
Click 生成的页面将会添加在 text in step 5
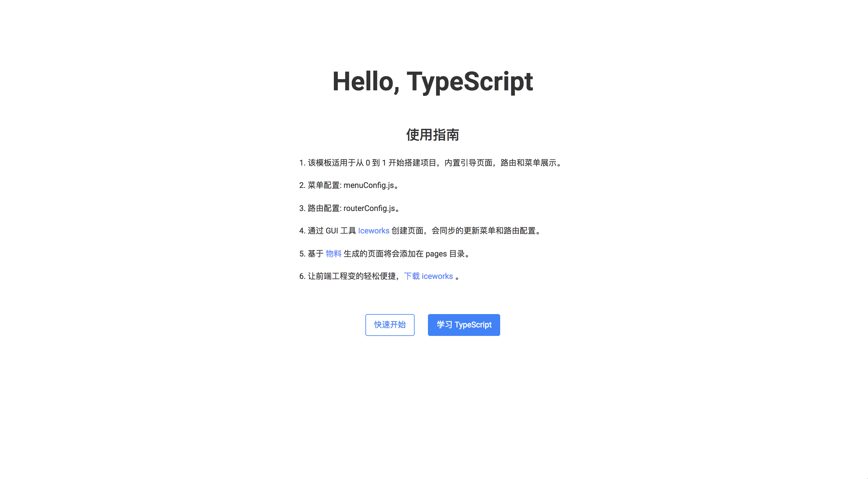point(383,254)
